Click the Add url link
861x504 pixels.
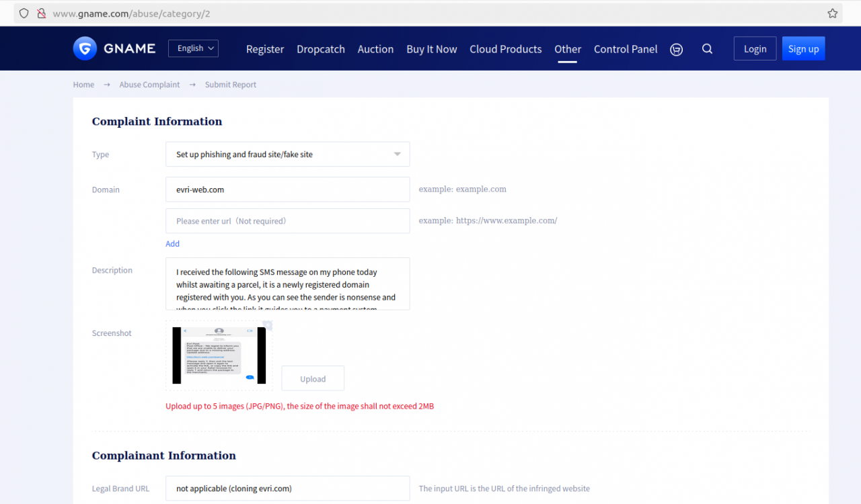point(173,244)
